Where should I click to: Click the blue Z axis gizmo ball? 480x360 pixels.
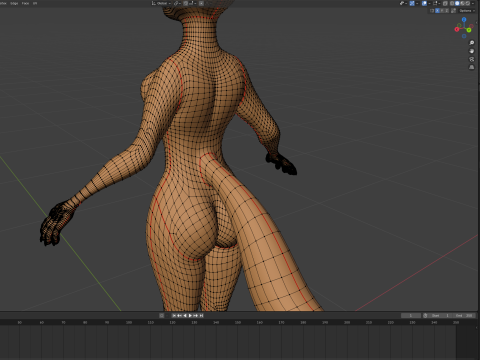pyautogui.click(x=464, y=20)
